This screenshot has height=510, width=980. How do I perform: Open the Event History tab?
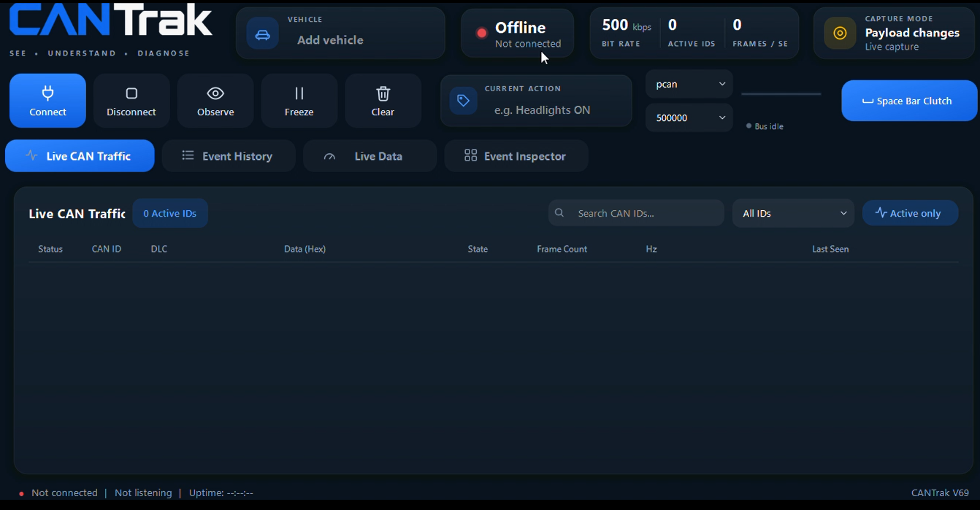[x=229, y=155]
